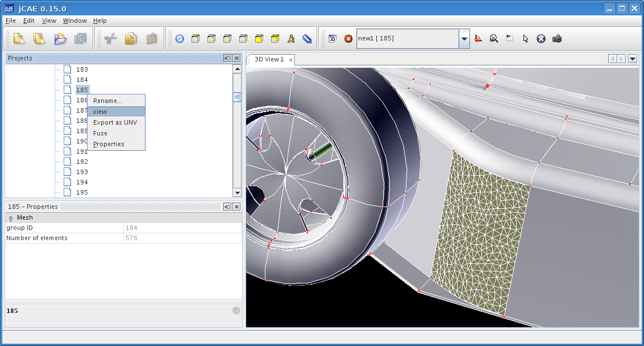The image size is (644, 346).
Task: Expand the new1 [185] combo box arrow
Action: coord(464,39)
